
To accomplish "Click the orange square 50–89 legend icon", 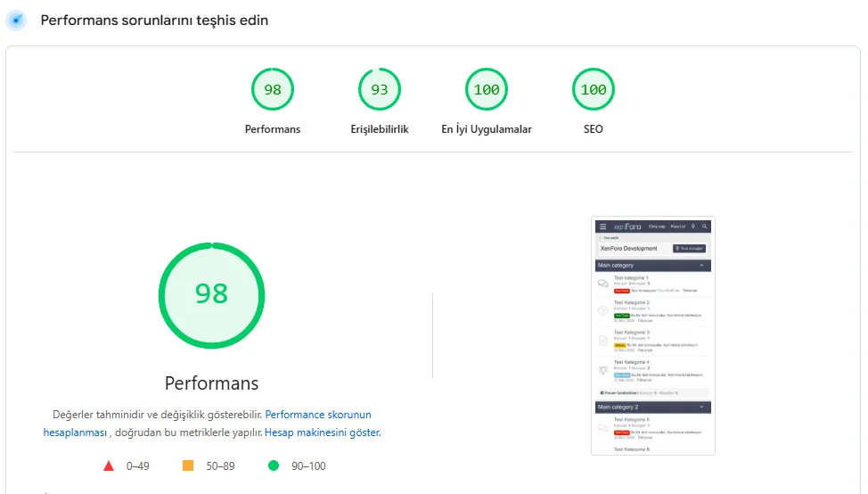I will (x=188, y=465).
